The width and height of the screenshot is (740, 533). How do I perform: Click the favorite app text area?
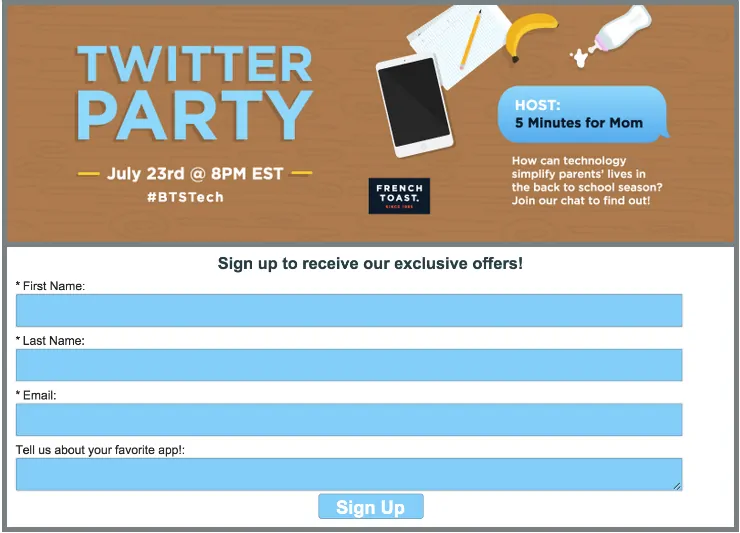(349, 474)
